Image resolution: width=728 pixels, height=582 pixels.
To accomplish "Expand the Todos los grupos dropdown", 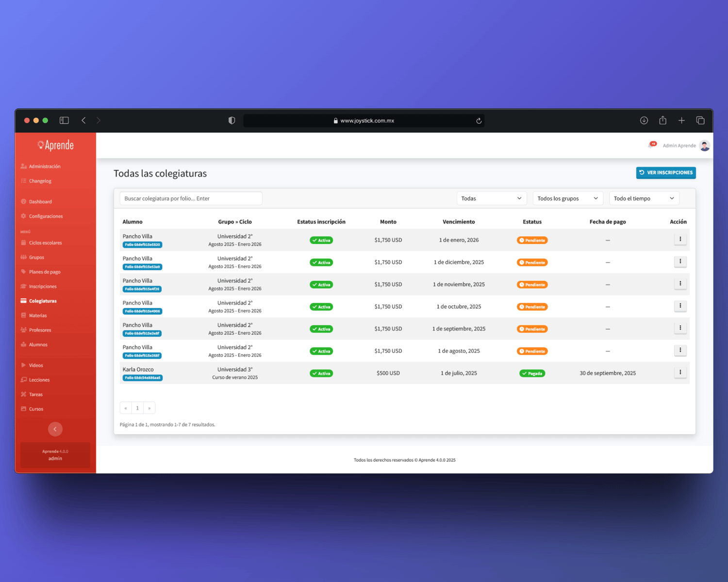I will pos(568,198).
